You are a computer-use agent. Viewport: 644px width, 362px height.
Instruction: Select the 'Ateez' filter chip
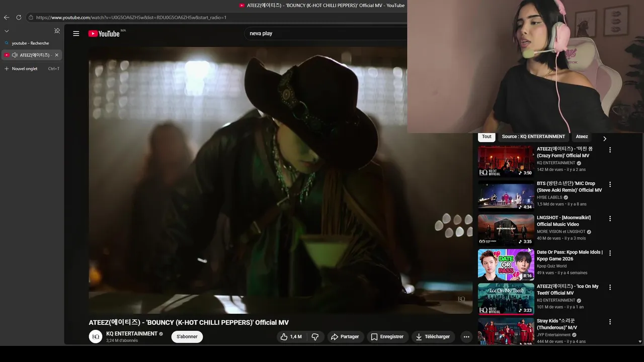coord(582,137)
